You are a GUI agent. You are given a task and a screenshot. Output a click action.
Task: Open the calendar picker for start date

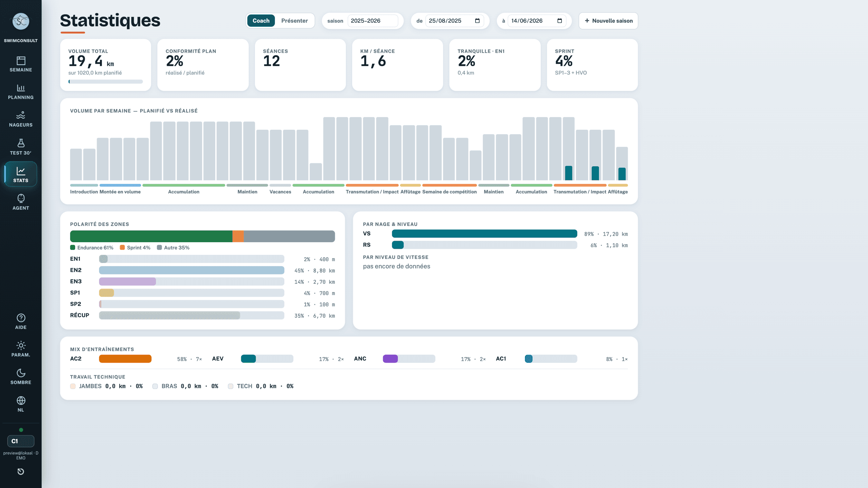pyautogui.click(x=477, y=21)
